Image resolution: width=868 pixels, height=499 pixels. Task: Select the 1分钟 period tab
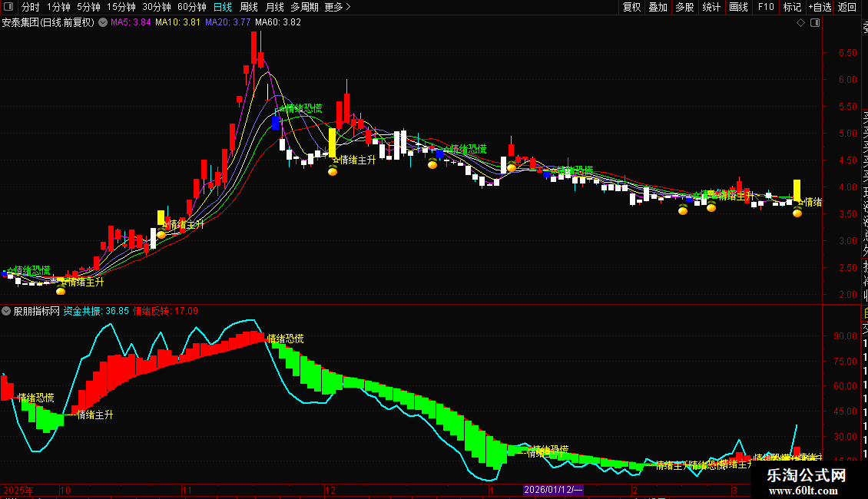click(58, 7)
